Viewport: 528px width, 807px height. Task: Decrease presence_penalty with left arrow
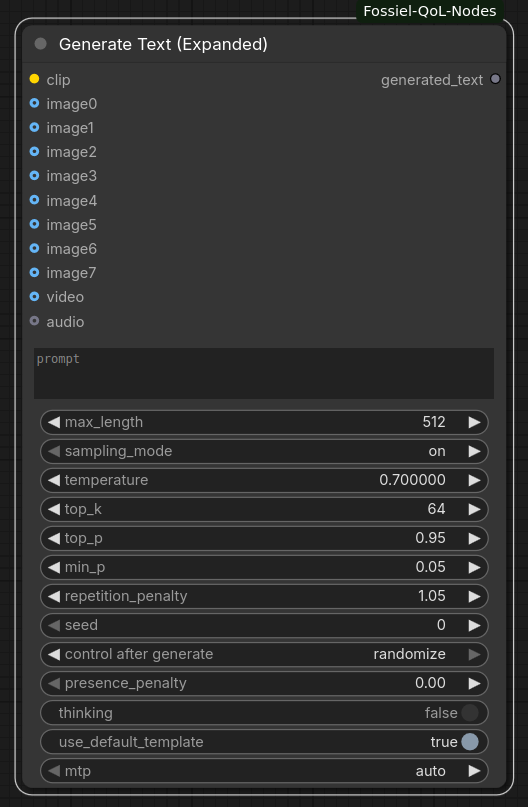coord(54,683)
